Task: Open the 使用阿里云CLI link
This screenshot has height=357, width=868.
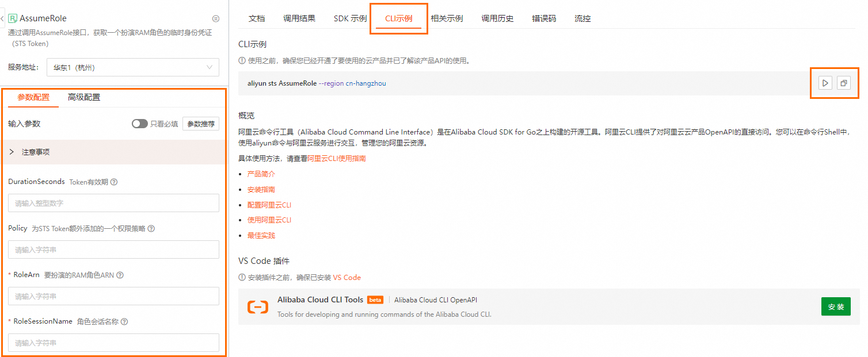Action: point(269,220)
